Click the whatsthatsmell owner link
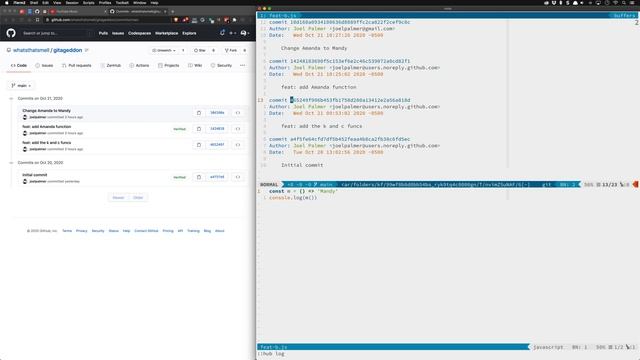Screen dimensions: 640x360 (31, 50)
